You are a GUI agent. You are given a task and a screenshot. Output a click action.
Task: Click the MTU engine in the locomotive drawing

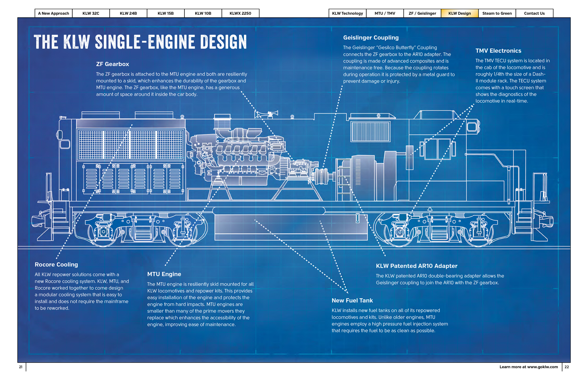(238, 156)
